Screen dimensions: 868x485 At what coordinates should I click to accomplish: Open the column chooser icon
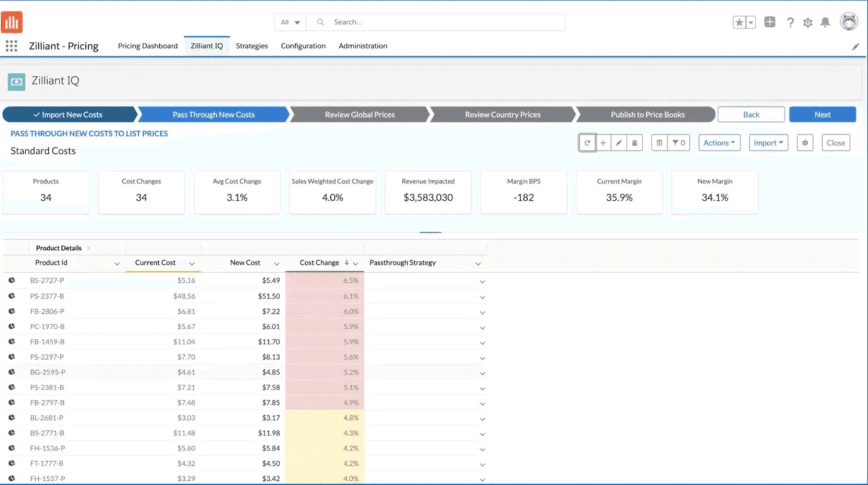click(x=659, y=143)
